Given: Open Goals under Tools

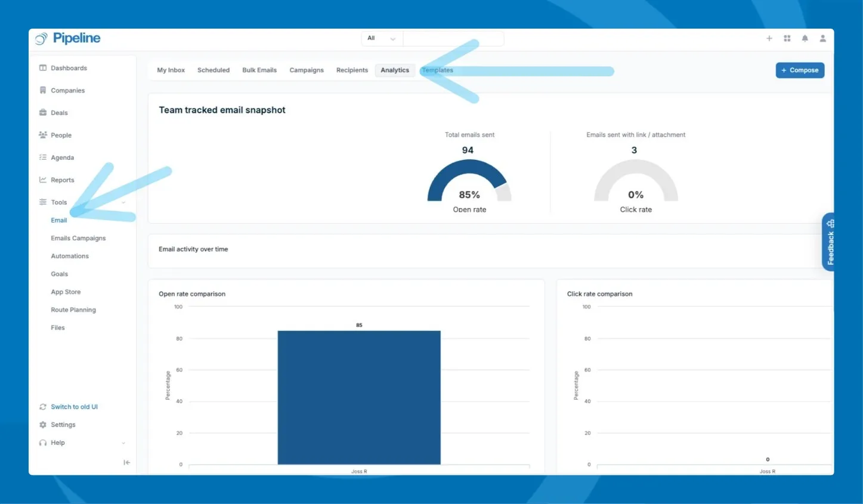Looking at the screenshot, I should [x=60, y=274].
